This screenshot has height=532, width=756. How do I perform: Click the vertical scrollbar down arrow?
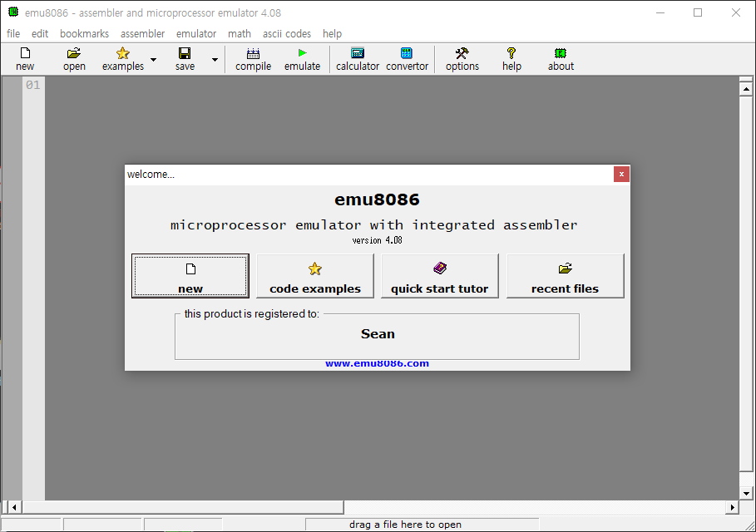coord(746,493)
